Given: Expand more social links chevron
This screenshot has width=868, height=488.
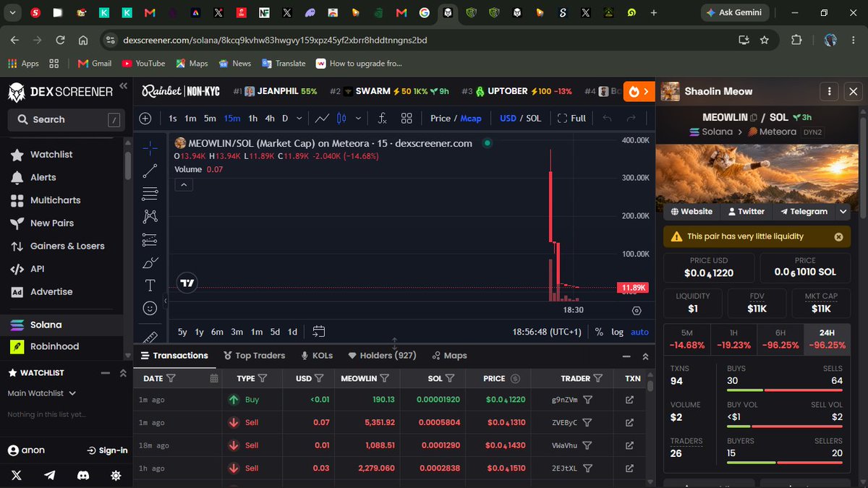Looking at the screenshot, I should [843, 212].
